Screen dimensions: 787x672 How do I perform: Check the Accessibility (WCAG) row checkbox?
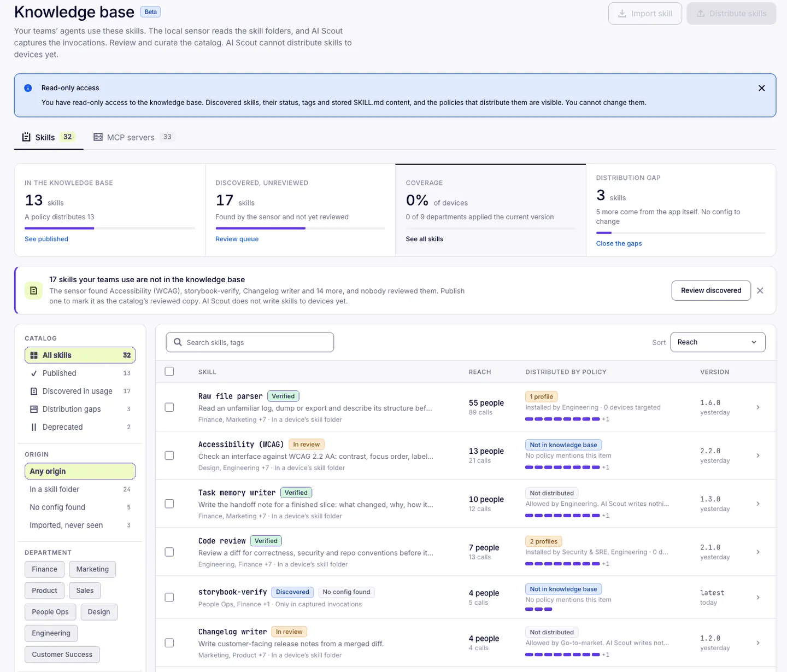pos(169,455)
